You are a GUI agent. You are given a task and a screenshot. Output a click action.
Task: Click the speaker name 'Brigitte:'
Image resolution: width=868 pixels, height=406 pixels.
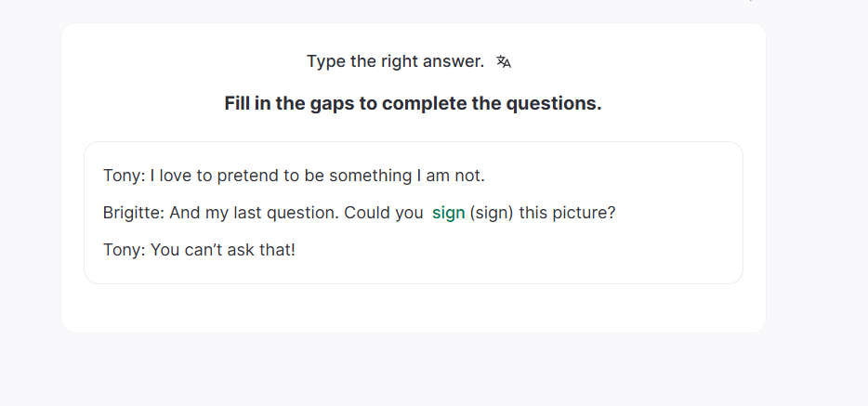point(134,213)
